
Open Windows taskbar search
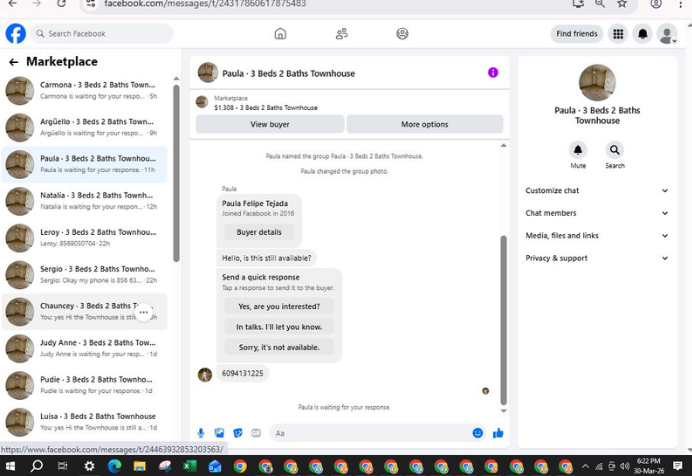(x=37, y=466)
